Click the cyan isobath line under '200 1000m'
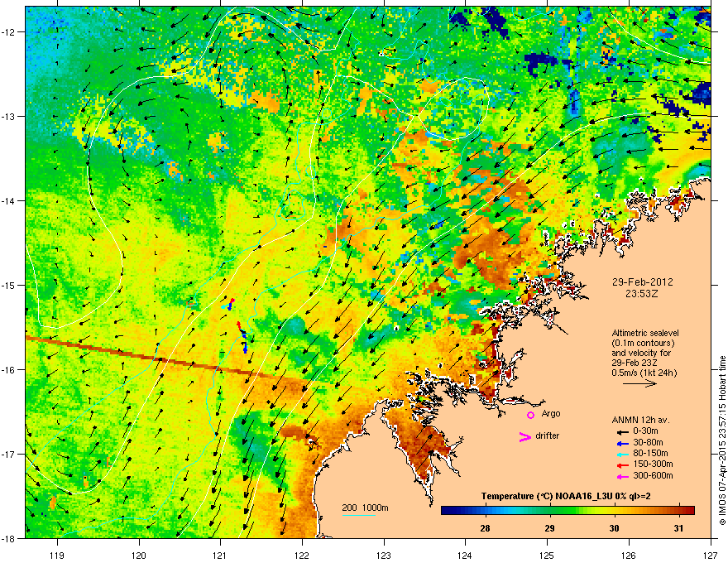Screen dimensions: 728x563 [358, 515]
